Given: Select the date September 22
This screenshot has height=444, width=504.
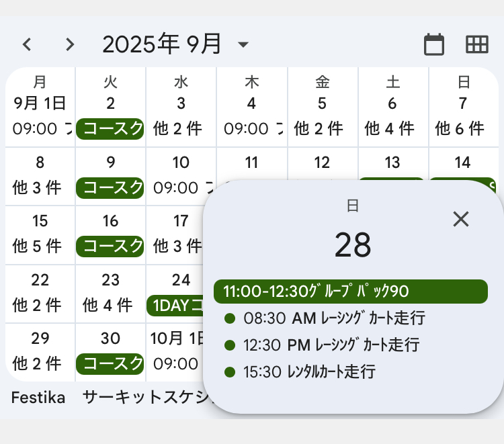Looking at the screenshot, I should click(40, 279).
